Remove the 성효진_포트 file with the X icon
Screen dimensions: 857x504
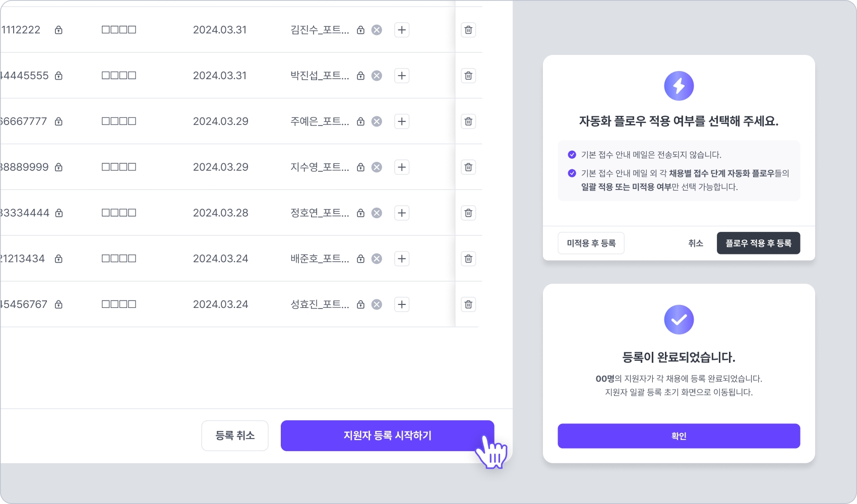(x=377, y=304)
